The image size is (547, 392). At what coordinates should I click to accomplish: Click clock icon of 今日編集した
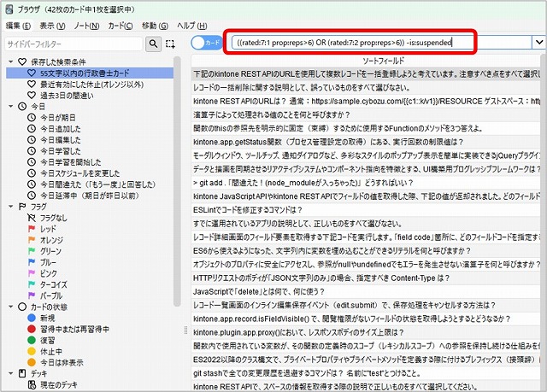32,140
